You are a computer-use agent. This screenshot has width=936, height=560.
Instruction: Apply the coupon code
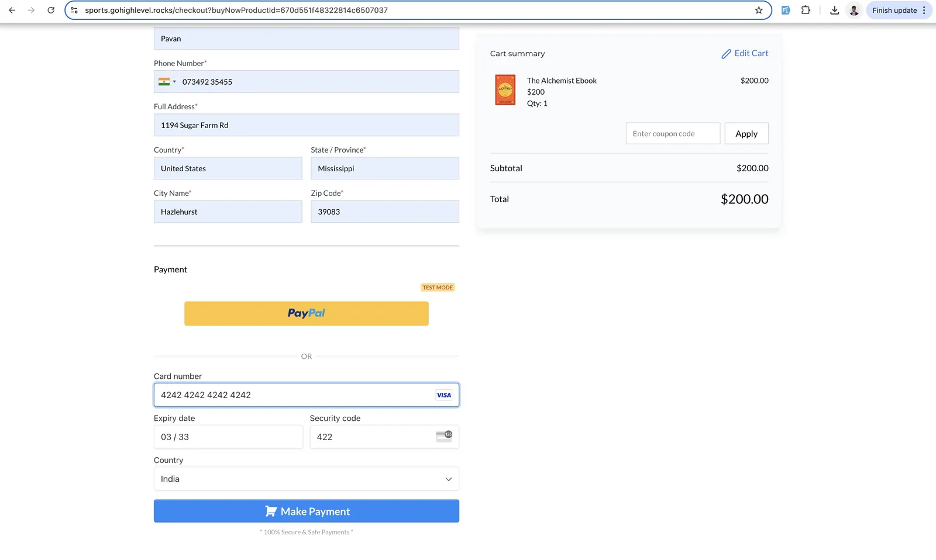[746, 134]
